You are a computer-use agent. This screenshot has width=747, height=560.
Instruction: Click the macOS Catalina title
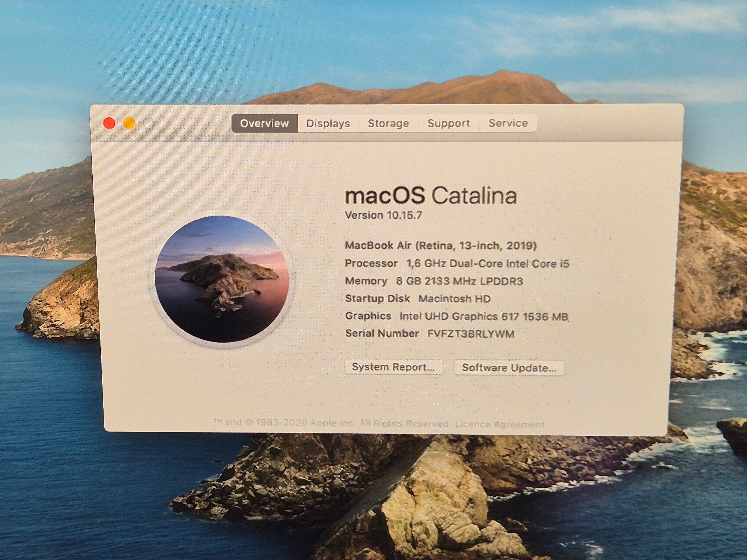pos(431,195)
